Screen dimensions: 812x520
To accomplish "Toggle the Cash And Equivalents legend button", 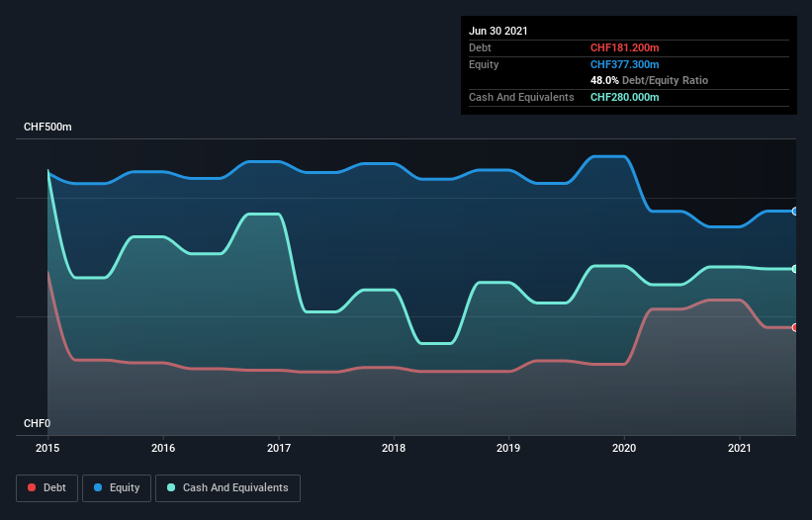I will 227,488.
